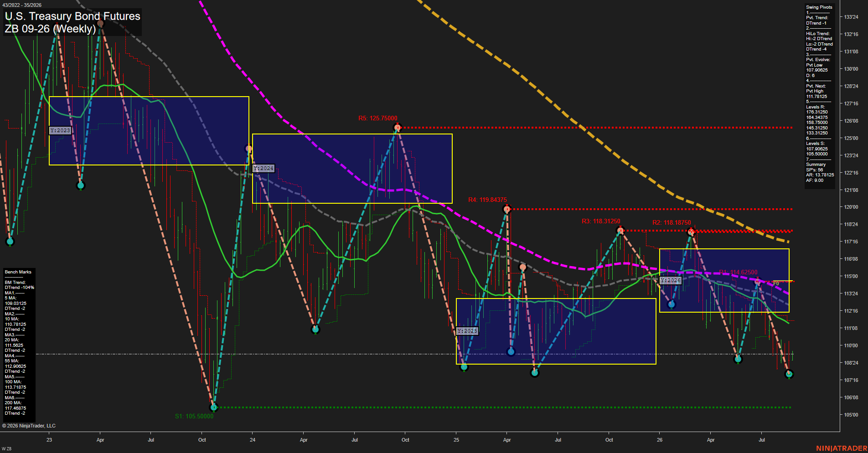The height and width of the screenshot is (453, 868).
Task: Select resistance level 145.31250 in Levels R
Action: [x=816, y=128]
